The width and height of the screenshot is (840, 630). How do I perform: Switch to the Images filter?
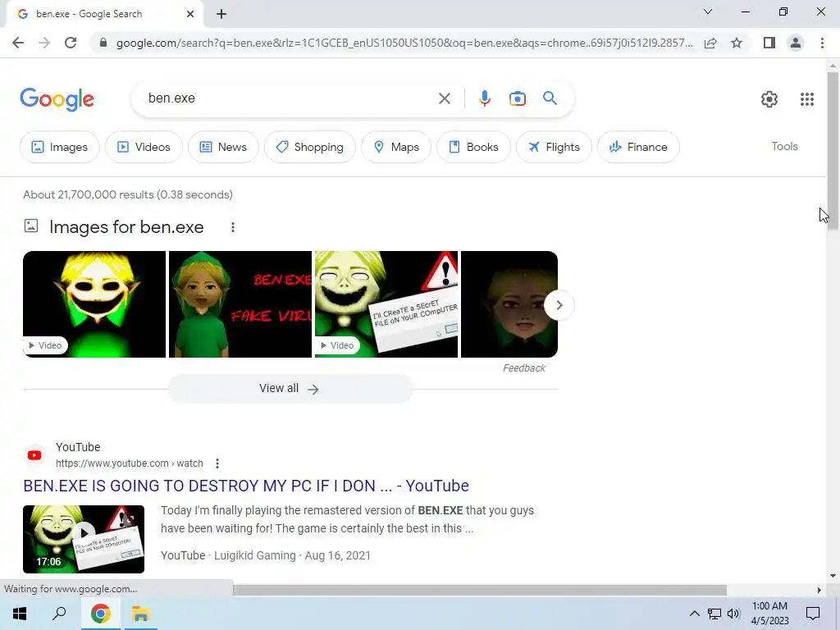pyautogui.click(x=59, y=147)
